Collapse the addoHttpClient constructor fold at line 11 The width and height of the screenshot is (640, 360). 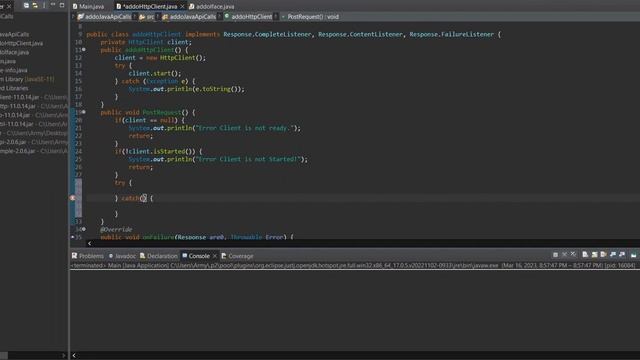click(84, 50)
